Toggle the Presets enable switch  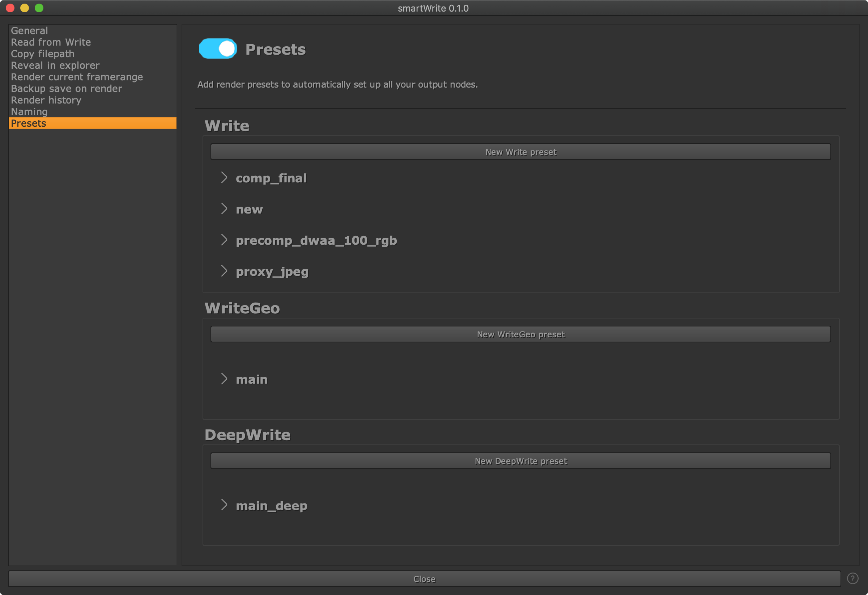[x=218, y=48]
